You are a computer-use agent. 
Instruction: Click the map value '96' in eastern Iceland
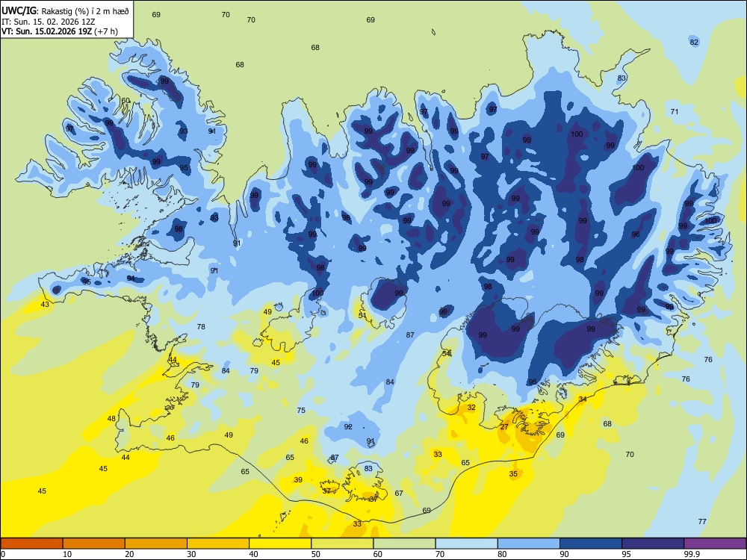point(636,234)
